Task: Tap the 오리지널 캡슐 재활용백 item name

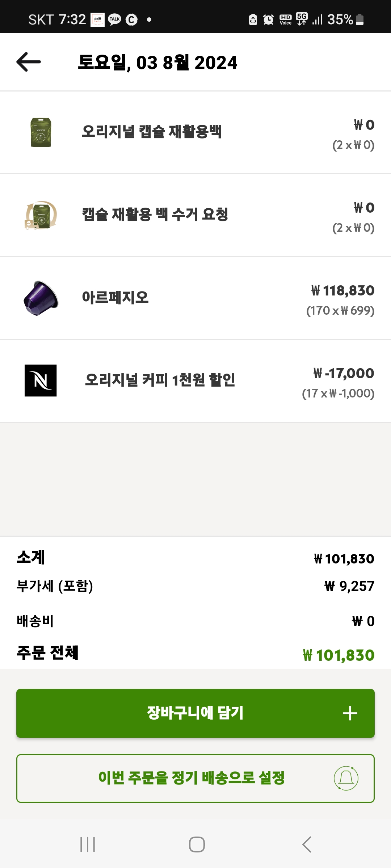Action: [x=152, y=132]
